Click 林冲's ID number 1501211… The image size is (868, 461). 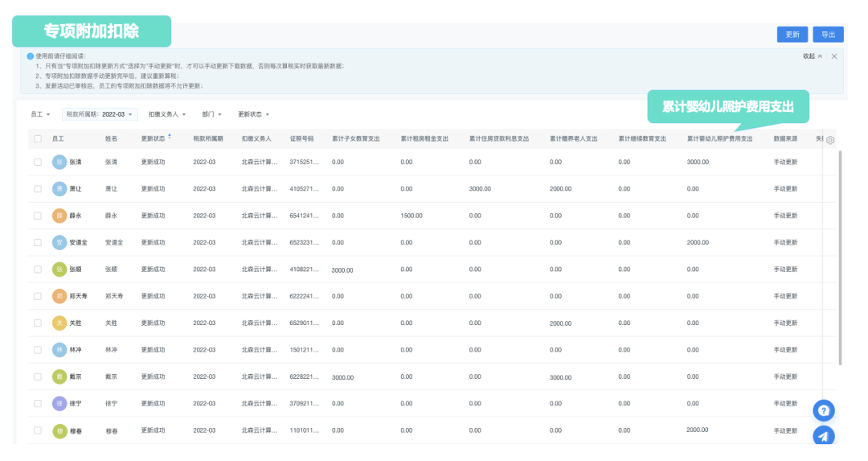click(304, 350)
